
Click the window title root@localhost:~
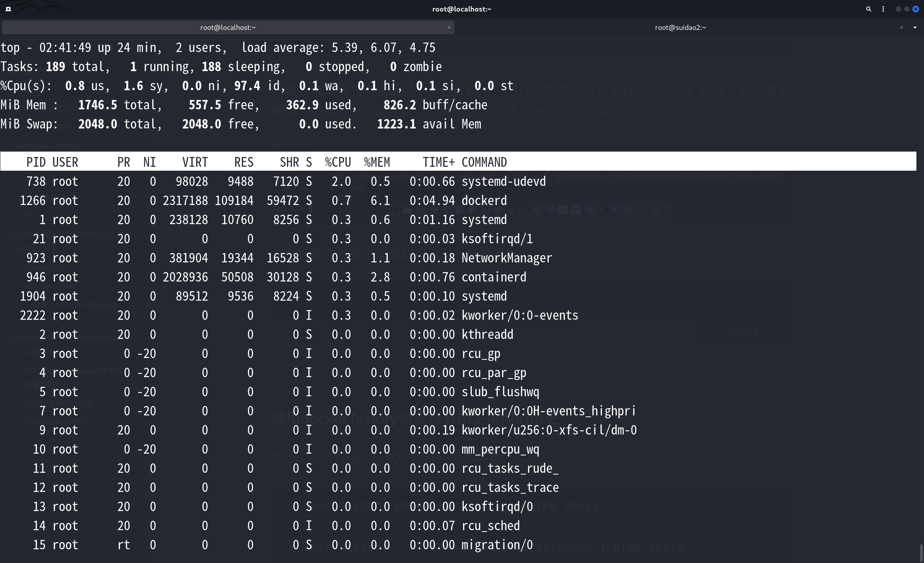(x=462, y=9)
